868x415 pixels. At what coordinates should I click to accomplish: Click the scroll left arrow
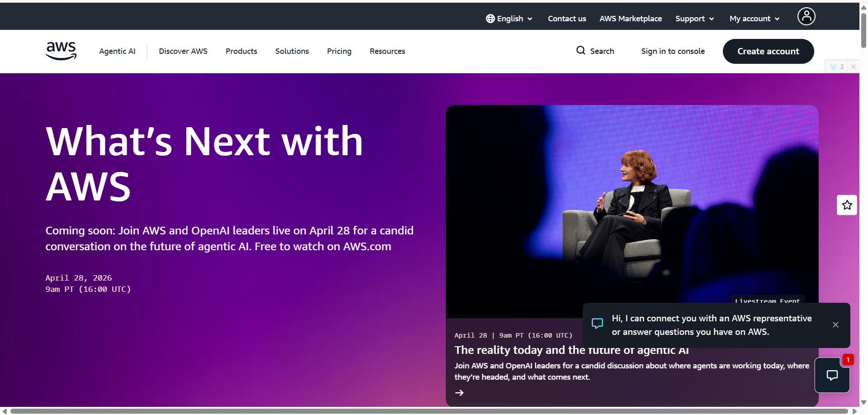coord(5,411)
